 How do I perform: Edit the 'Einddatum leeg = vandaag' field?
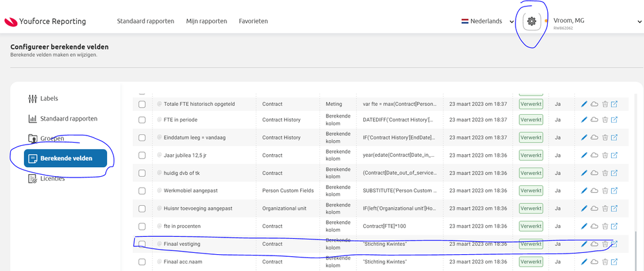pos(585,137)
